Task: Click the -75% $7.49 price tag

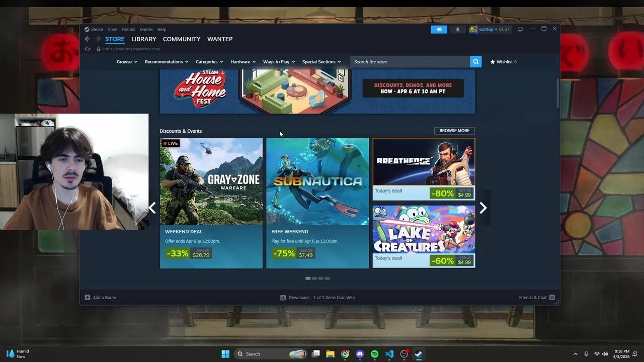Action: pos(293,253)
